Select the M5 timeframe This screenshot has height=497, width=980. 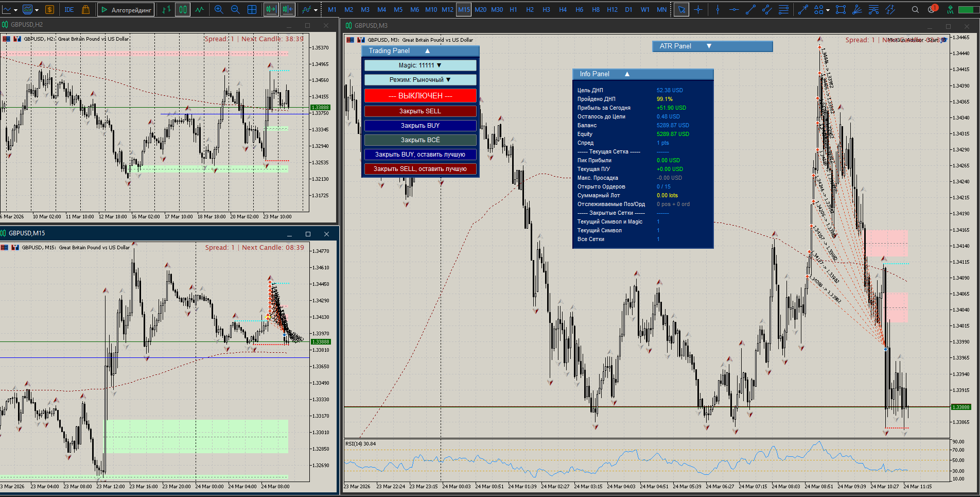click(398, 10)
